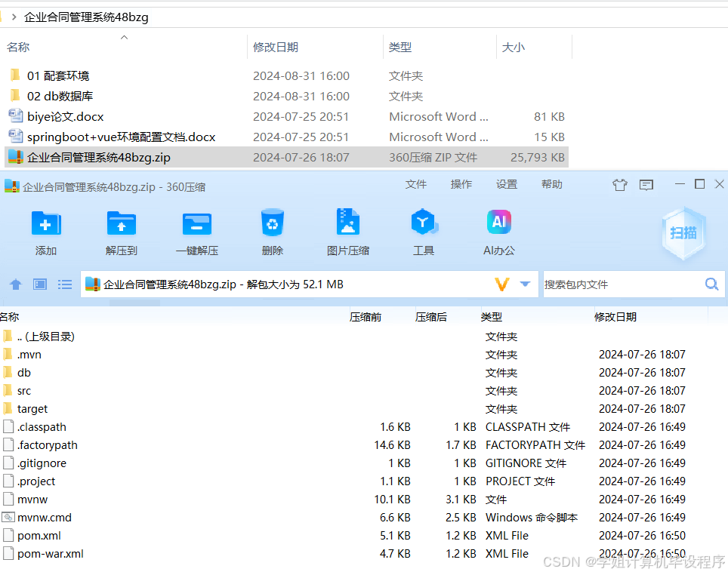Viewport: 728px width, 575px height.
Task: Sort archive list by 压缩前 column
Action: tap(366, 317)
